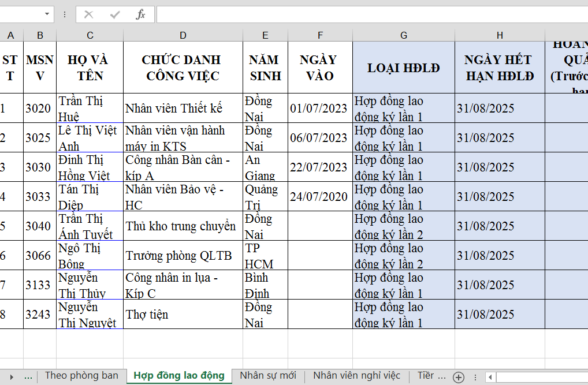The image size is (588, 385).
Task: Select column G header
Action: point(404,36)
